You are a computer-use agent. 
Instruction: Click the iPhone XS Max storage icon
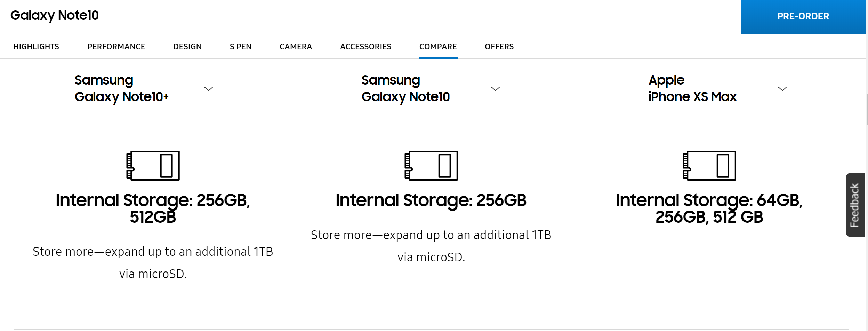tap(709, 165)
